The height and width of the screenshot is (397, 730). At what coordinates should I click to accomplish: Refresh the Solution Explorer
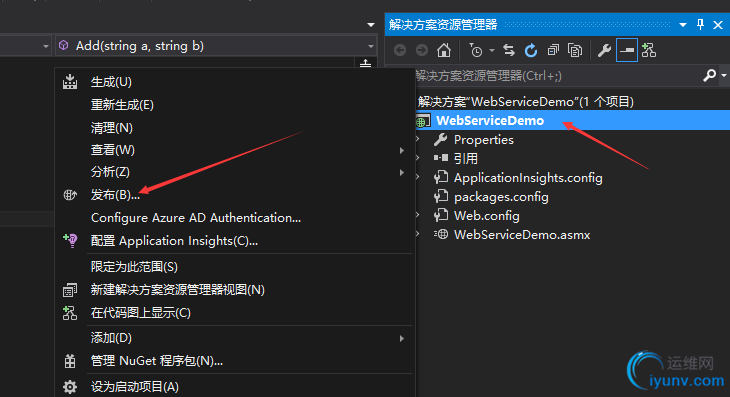click(x=531, y=50)
